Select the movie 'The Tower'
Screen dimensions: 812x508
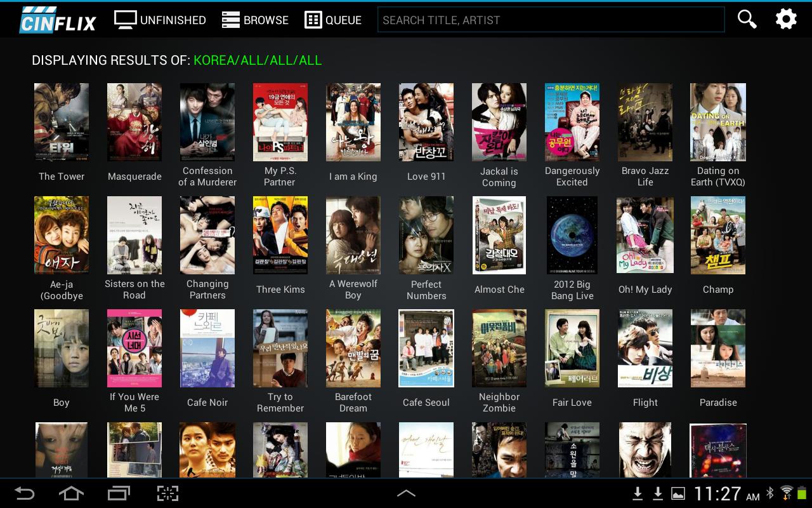[x=62, y=122]
